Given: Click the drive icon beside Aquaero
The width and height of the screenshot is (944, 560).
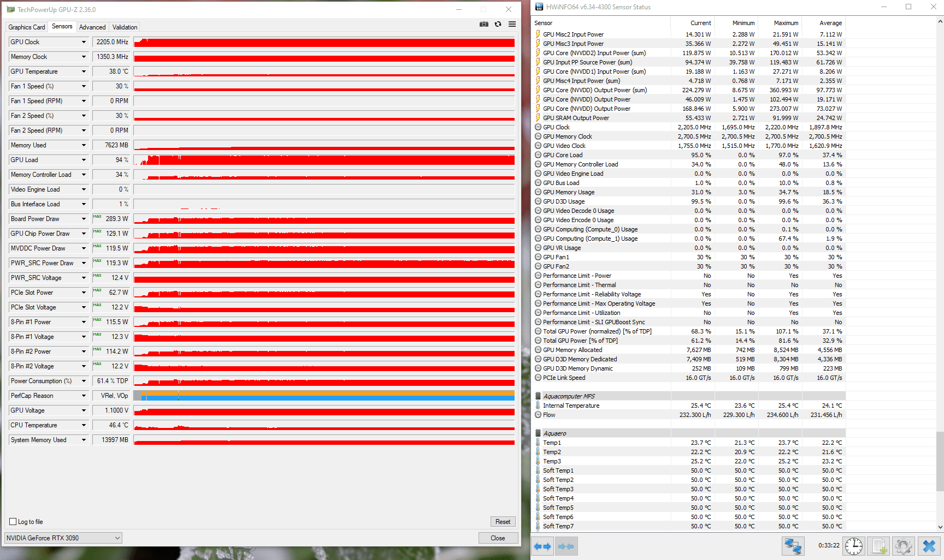Looking at the screenshot, I should [538, 433].
